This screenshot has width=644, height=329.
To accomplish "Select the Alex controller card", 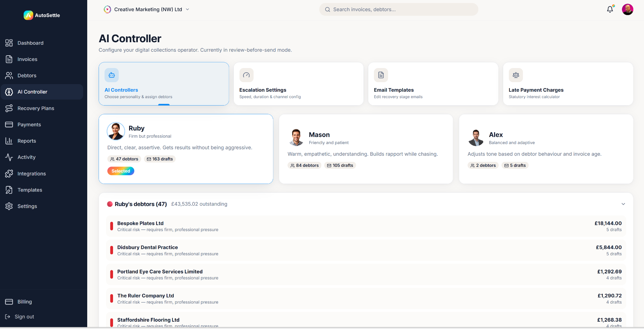I will (546, 149).
